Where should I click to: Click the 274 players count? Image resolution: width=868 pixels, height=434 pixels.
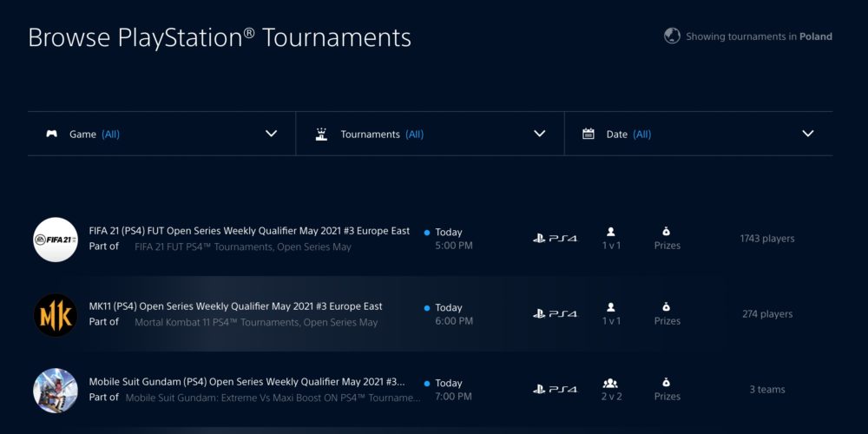click(767, 314)
